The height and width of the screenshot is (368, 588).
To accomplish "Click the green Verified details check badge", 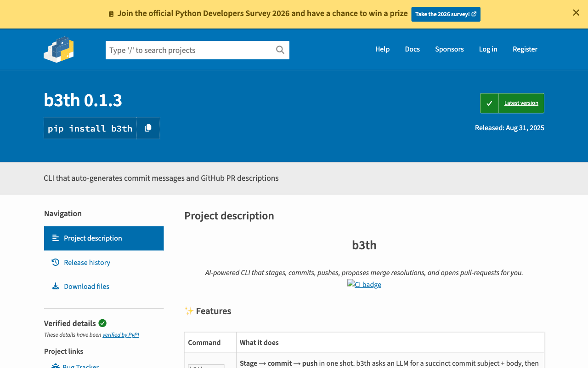I will point(102,323).
